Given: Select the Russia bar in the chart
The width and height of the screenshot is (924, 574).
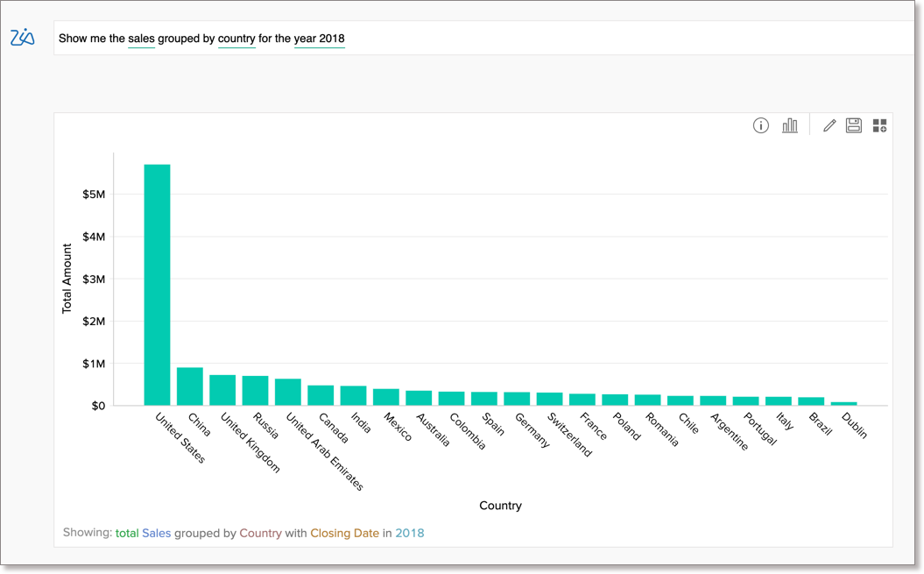Looking at the screenshot, I should tap(255, 390).
